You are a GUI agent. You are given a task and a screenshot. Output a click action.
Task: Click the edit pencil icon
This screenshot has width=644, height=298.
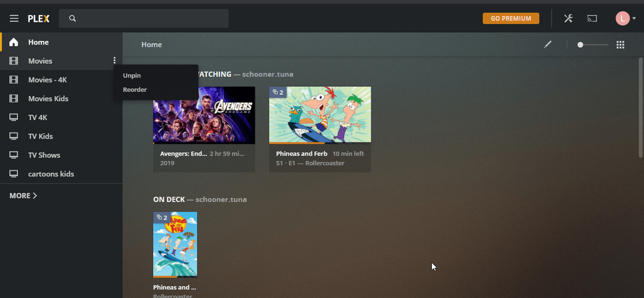click(547, 45)
